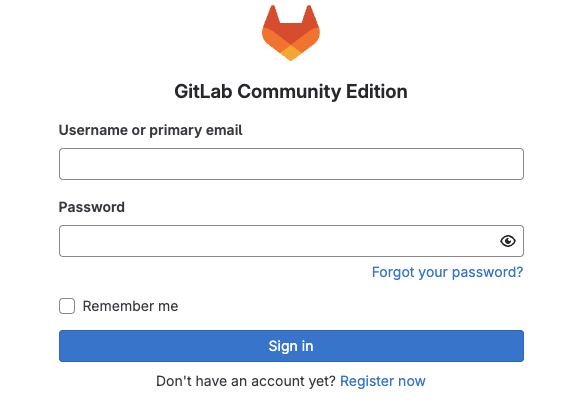Click the GitLab fox logo
The image size is (565, 406).
[291, 33]
